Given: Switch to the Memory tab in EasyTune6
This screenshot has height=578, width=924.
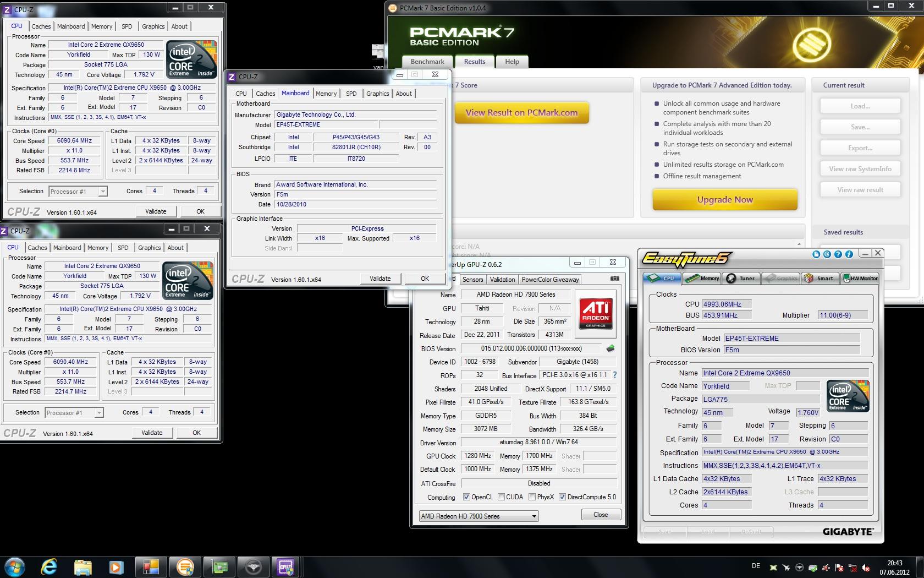Looking at the screenshot, I should (702, 278).
